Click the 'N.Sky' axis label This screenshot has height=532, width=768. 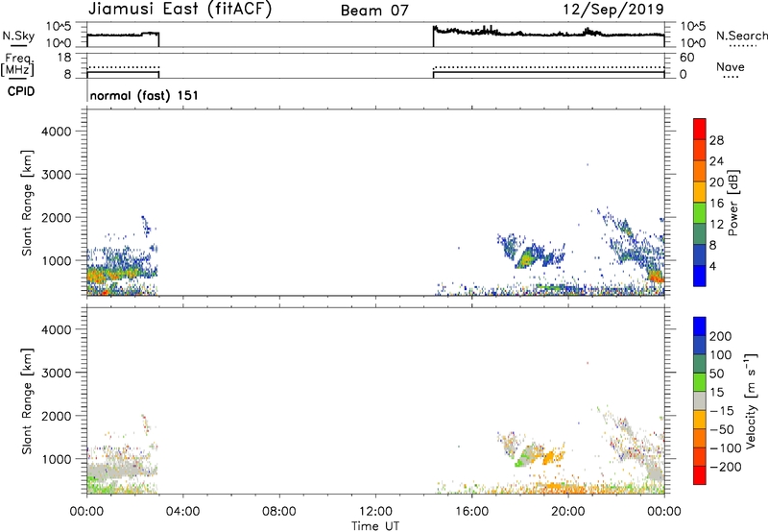click(x=18, y=36)
